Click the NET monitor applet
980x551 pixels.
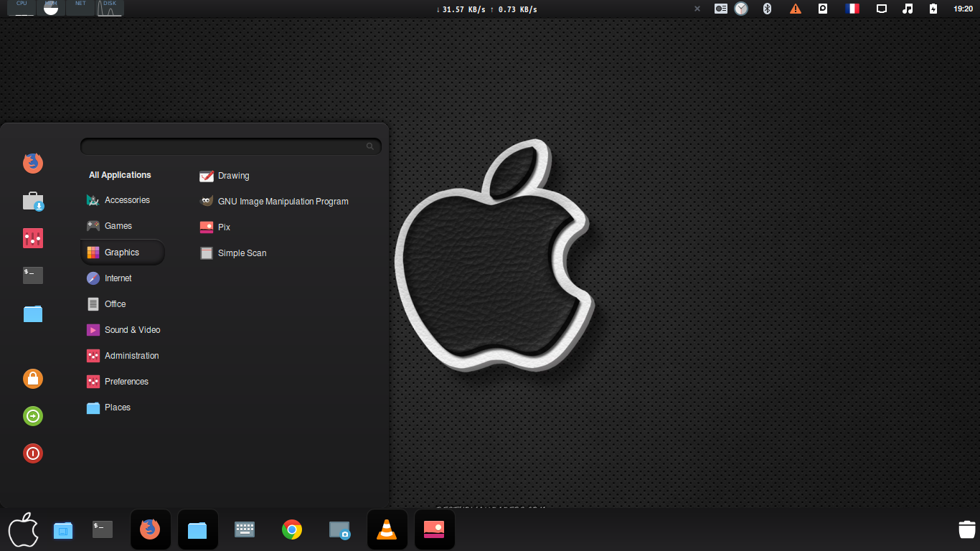pyautogui.click(x=80, y=8)
